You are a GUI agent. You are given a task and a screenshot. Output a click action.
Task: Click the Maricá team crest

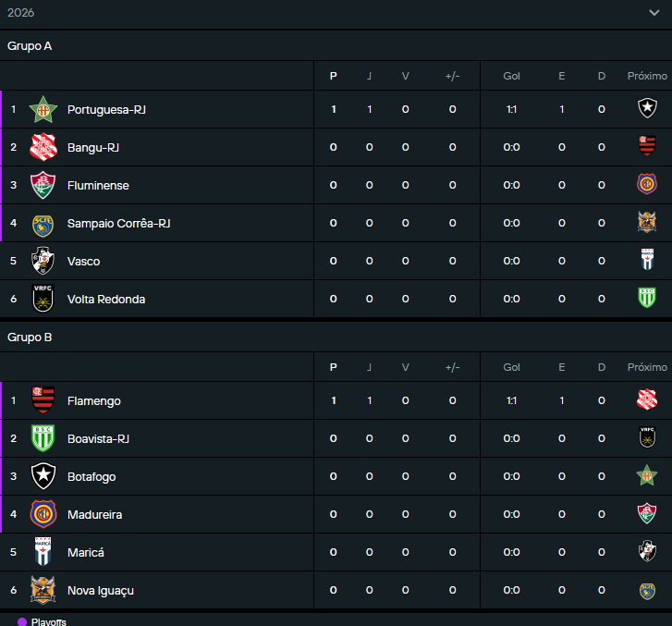click(x=43, y=552)
